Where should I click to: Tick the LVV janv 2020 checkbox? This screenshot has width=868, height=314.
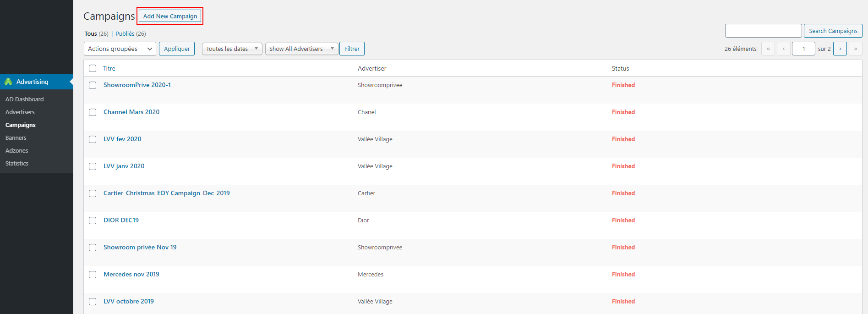93,166
